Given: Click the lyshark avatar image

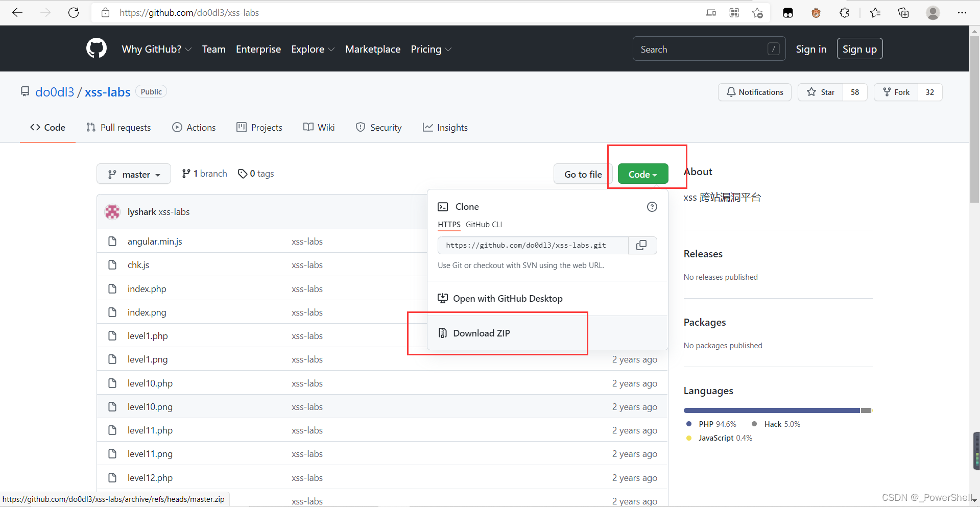Looking at the screenshot, I should click(112, 211).
